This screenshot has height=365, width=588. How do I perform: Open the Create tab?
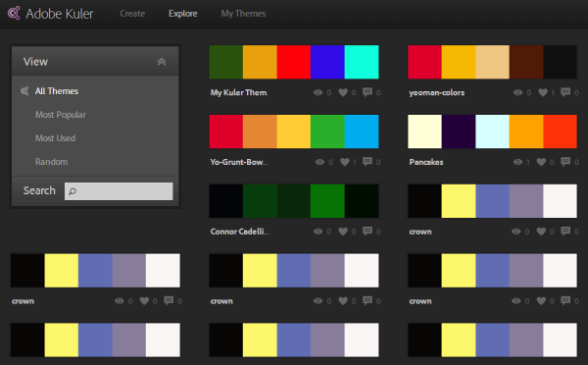(132, 14)
